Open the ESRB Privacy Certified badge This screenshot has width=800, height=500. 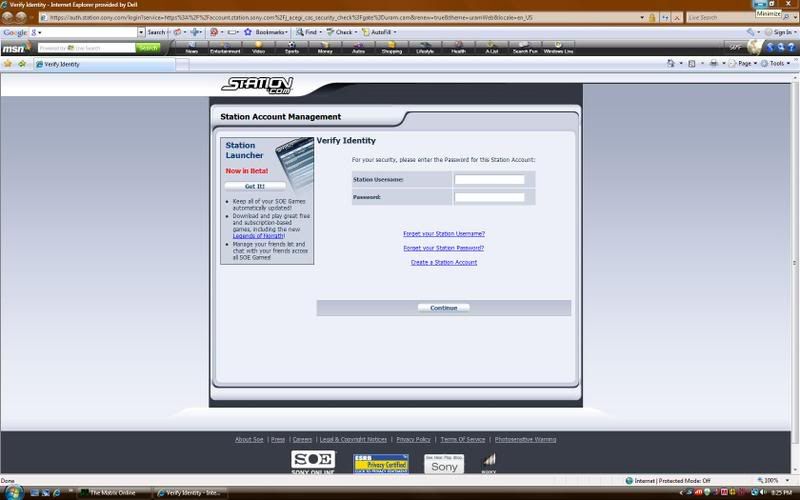[x=380, y=463]
